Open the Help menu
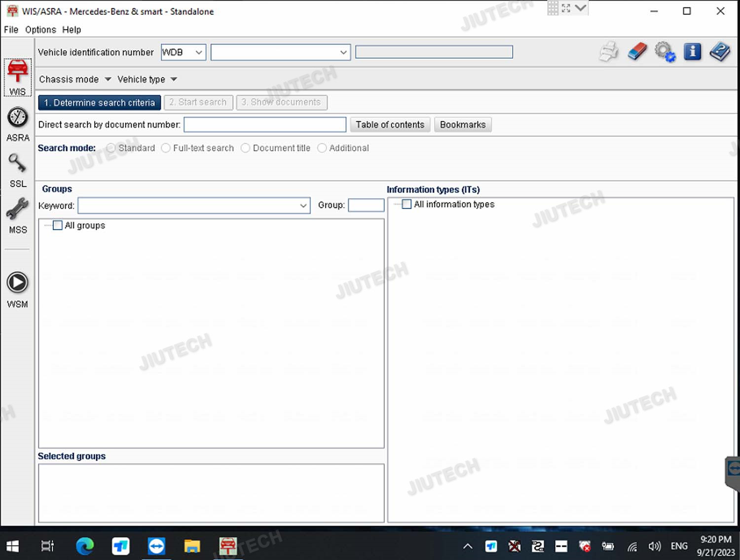The height and width of the screenshot is (560, 740). 72,30
